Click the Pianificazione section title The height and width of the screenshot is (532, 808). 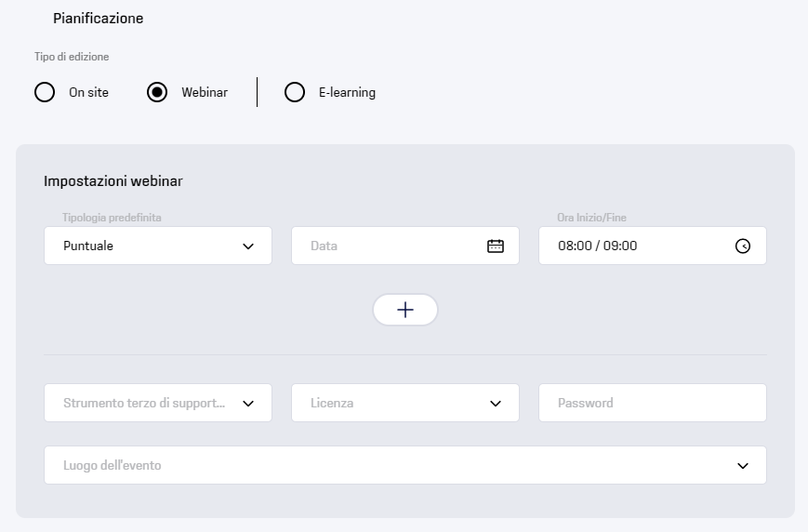99,19
